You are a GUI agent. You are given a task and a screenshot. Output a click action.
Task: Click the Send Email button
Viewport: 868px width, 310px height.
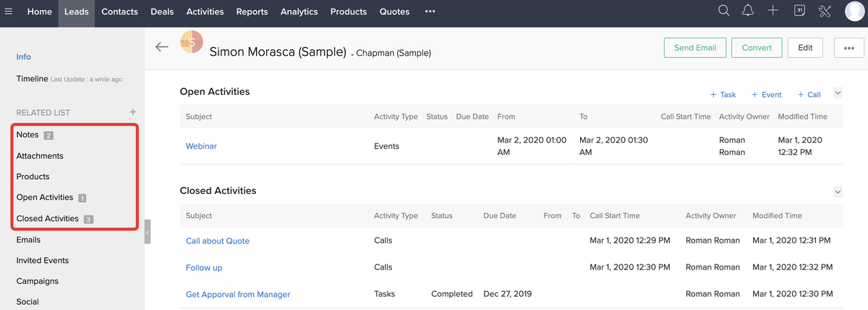(x=695, y=48)
